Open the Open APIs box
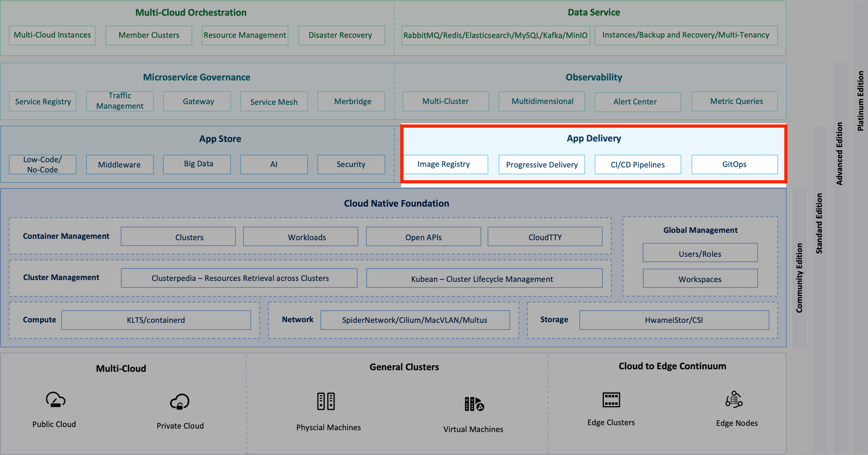The image size is (868, 455). (424, 237)
